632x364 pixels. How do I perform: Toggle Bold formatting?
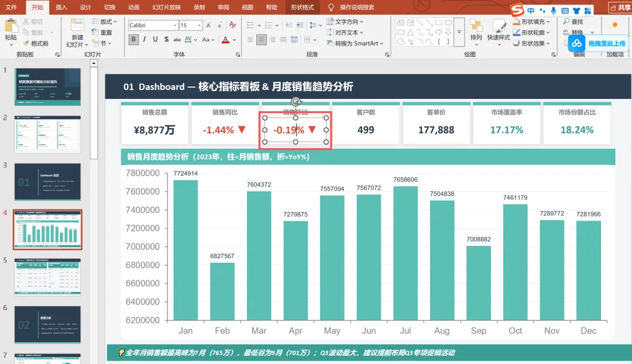133,40
